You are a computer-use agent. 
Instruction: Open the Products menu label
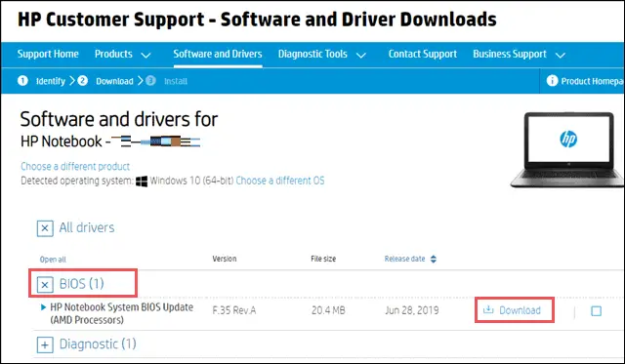coord(113,55)
